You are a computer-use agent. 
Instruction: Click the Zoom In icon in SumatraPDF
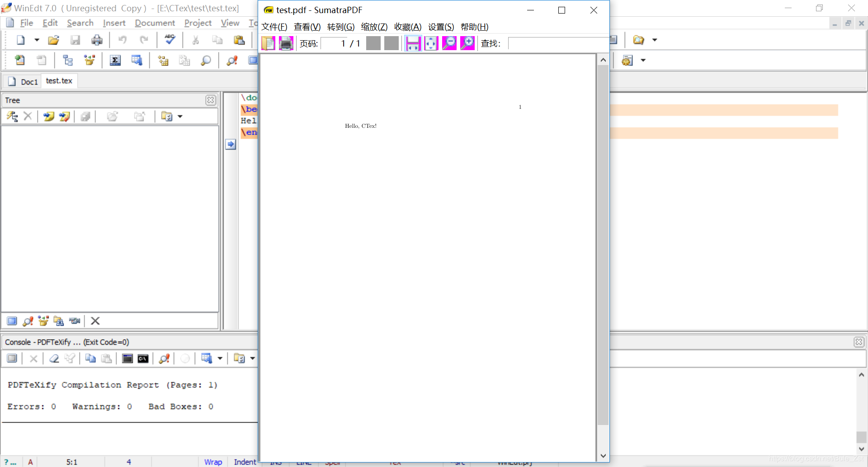tap(467, 43)
